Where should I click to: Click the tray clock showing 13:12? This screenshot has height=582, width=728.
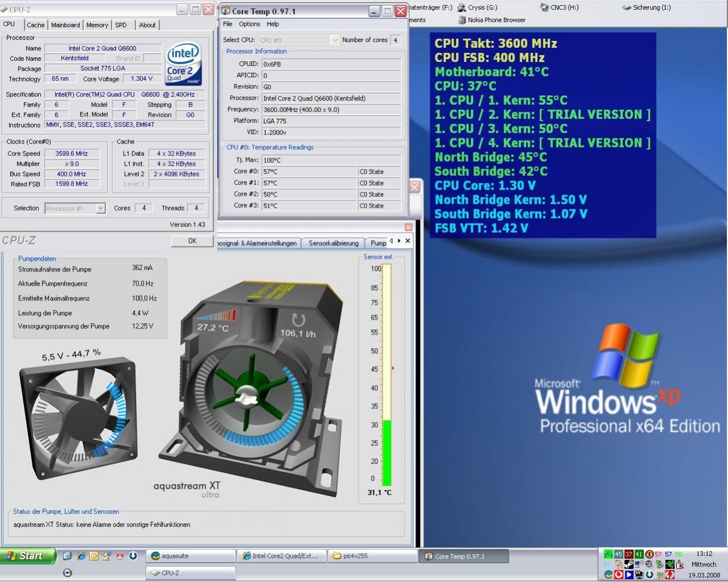click(704, 554)
